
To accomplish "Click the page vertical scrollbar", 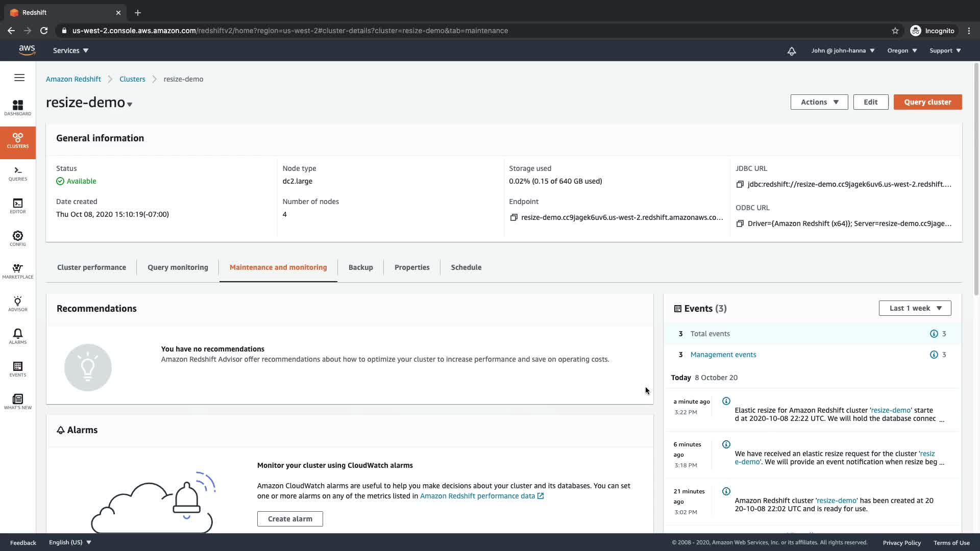I will [976, 179].
